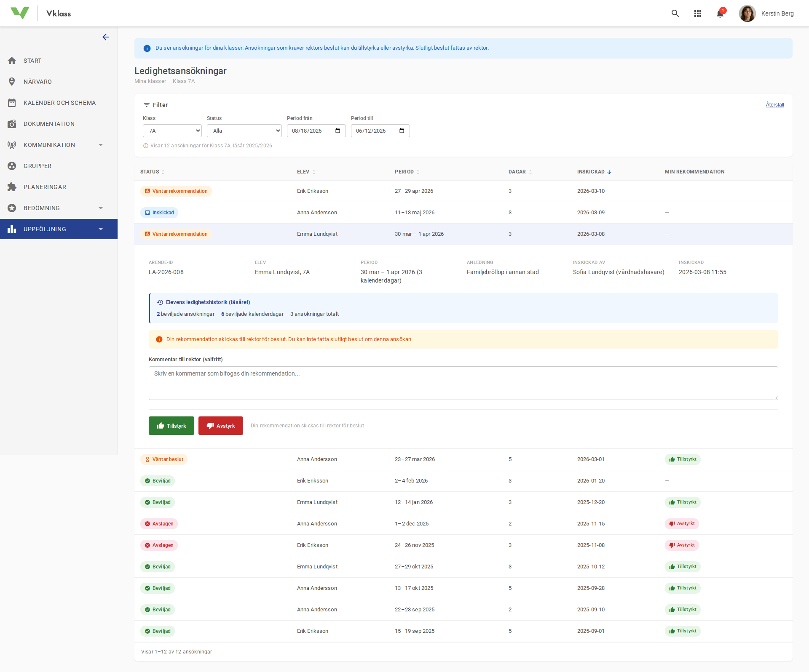
Task: Navigate to Närvaro in the sidebar
Action: tap(38, 81)
